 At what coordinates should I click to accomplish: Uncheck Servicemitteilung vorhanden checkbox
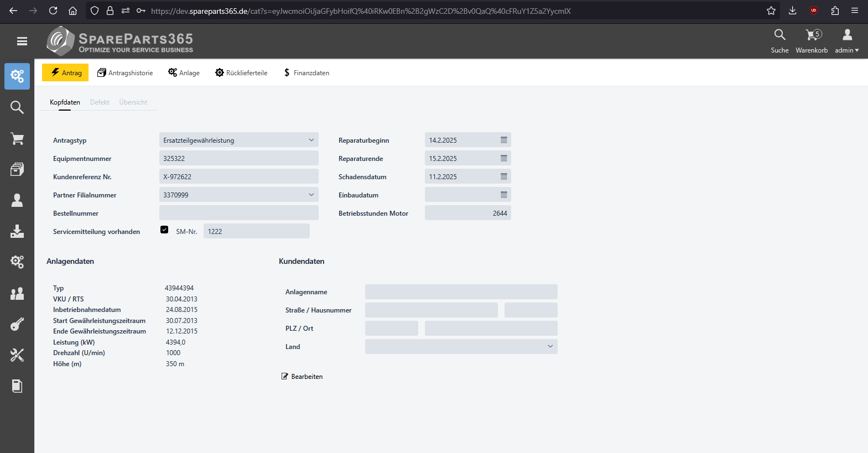tap(164, 230)
